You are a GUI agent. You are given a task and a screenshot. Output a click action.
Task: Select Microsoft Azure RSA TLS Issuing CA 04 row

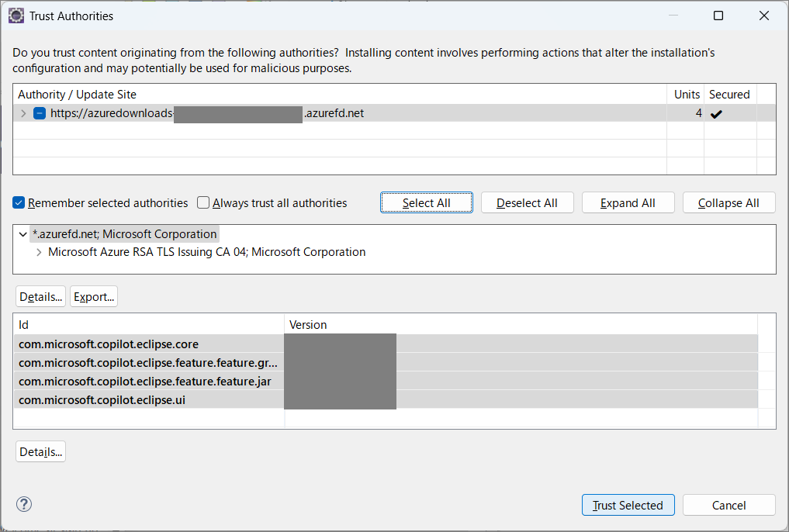207,252
